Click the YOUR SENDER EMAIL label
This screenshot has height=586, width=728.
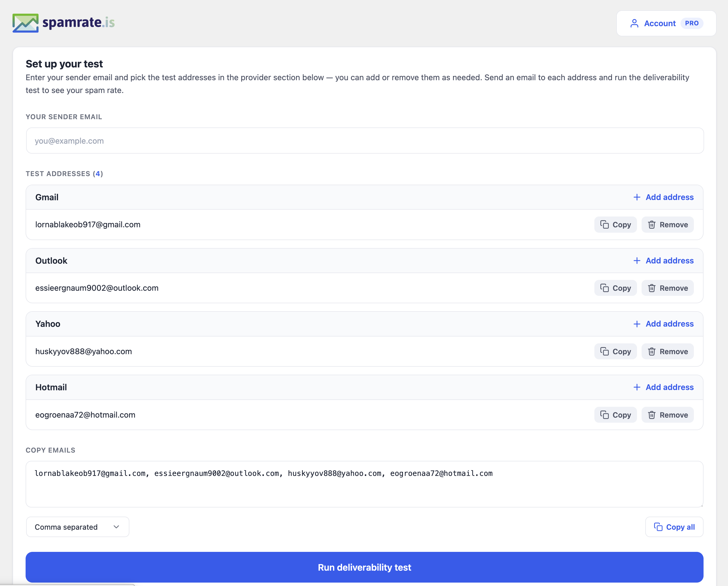click(64, 117)
